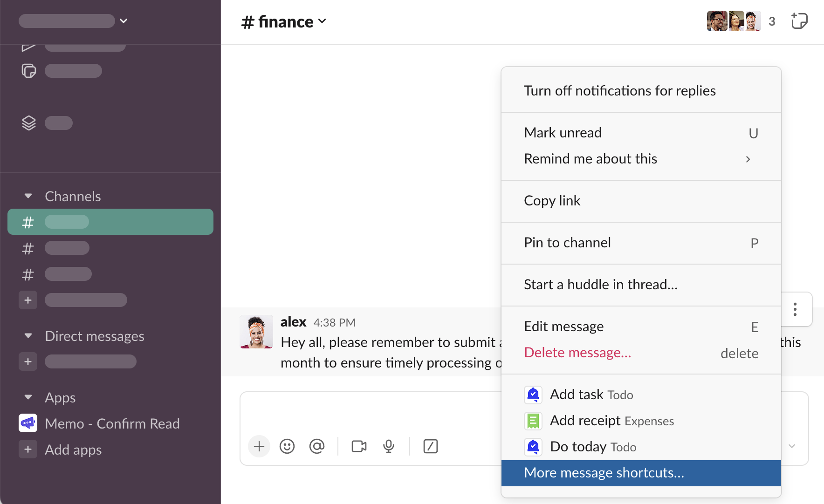Click the mention @ icon

317,446
